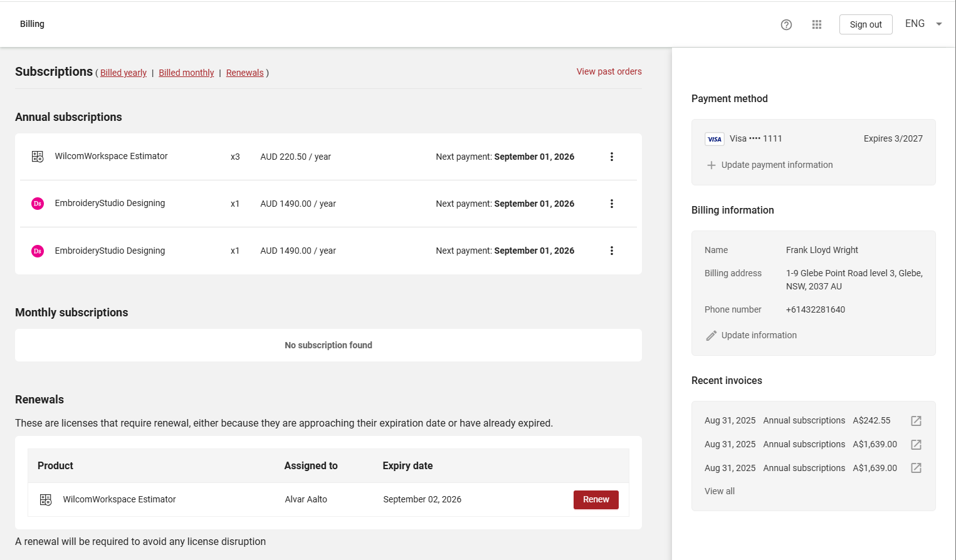The width and height of the screenshot is (956, 560).
Task: Click the Product column header
Action: click(55, 465)
